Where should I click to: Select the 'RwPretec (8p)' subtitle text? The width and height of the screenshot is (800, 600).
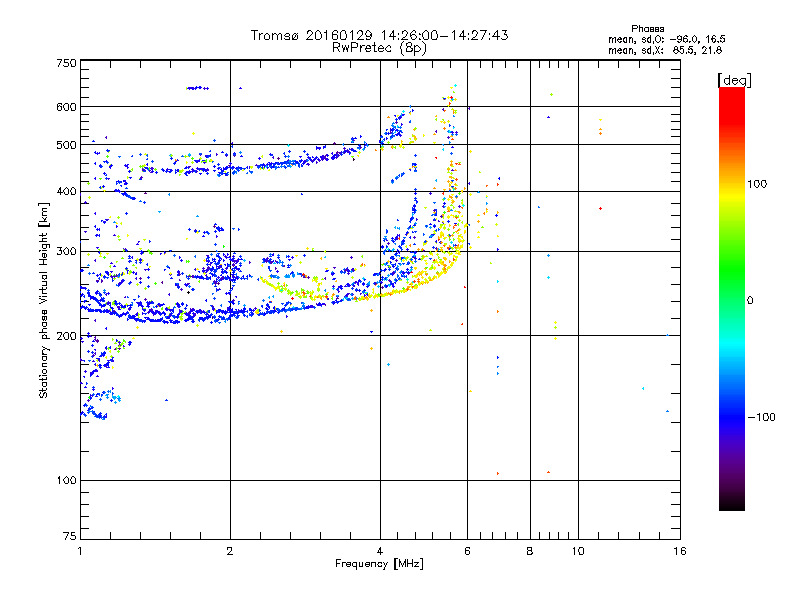tap(379, 48)
